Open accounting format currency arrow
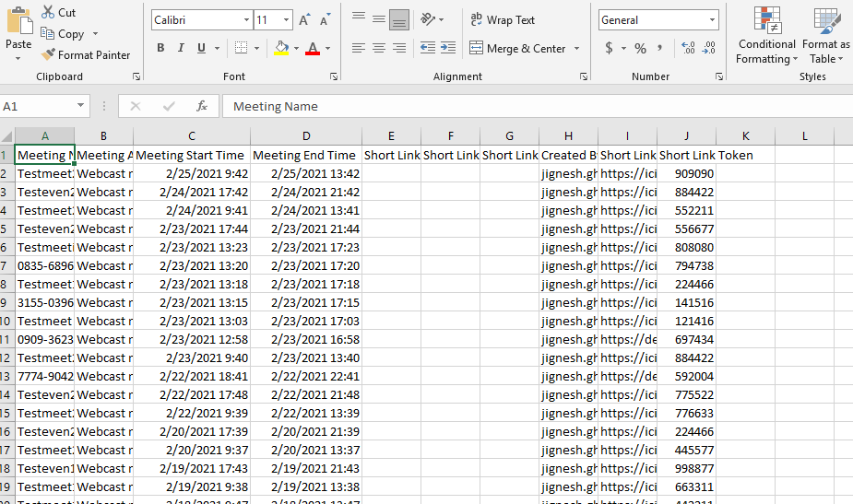 tap(624, 48)
